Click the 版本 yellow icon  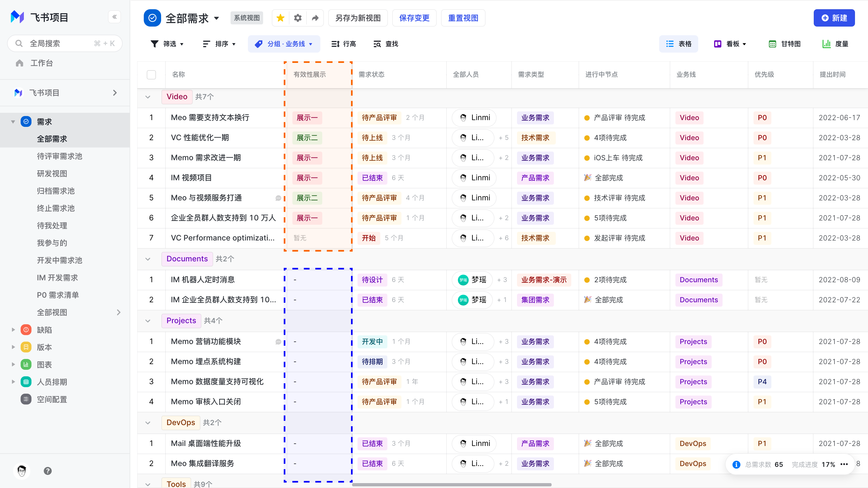[x=26, y=347]
